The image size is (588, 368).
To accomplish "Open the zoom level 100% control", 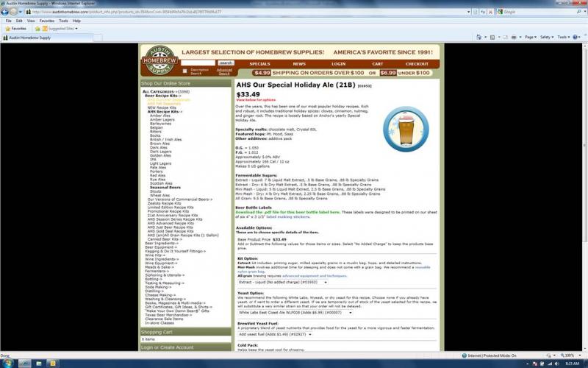I will (572, 355).
